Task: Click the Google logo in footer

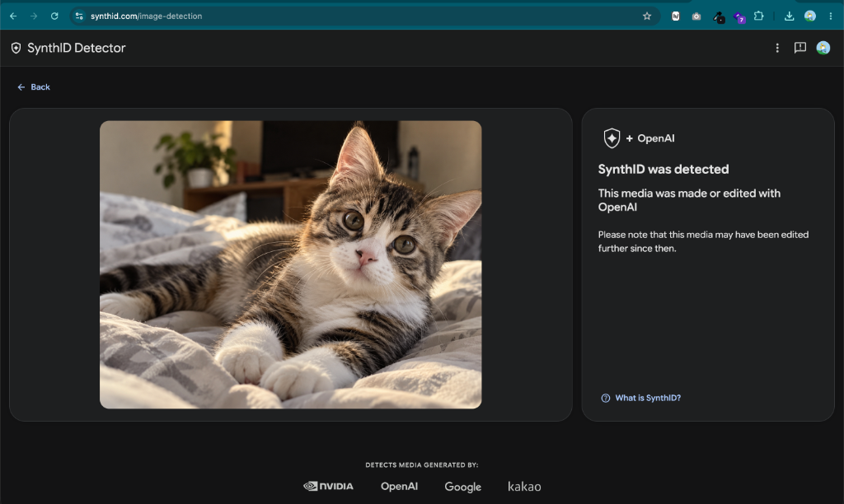Action: [x=463, y=487]
